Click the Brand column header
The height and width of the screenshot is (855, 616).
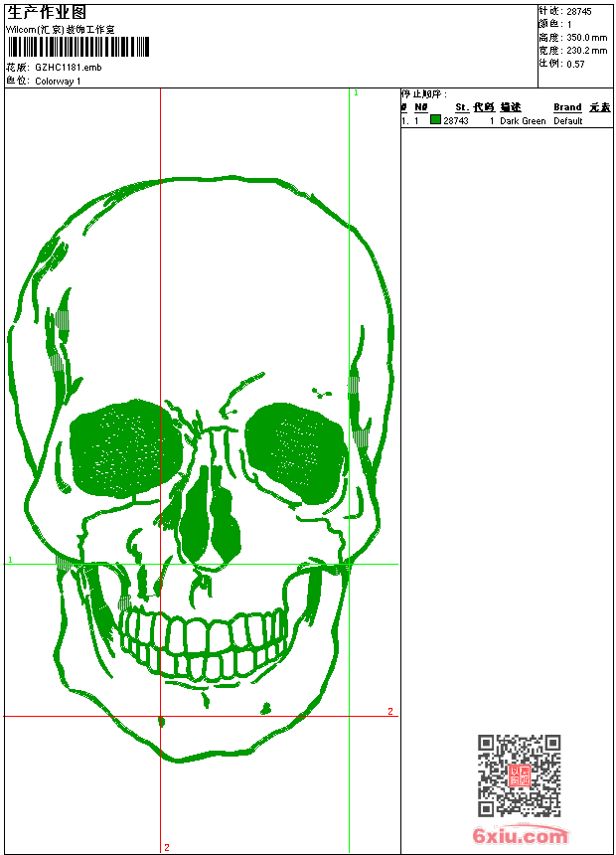(567, 107)
